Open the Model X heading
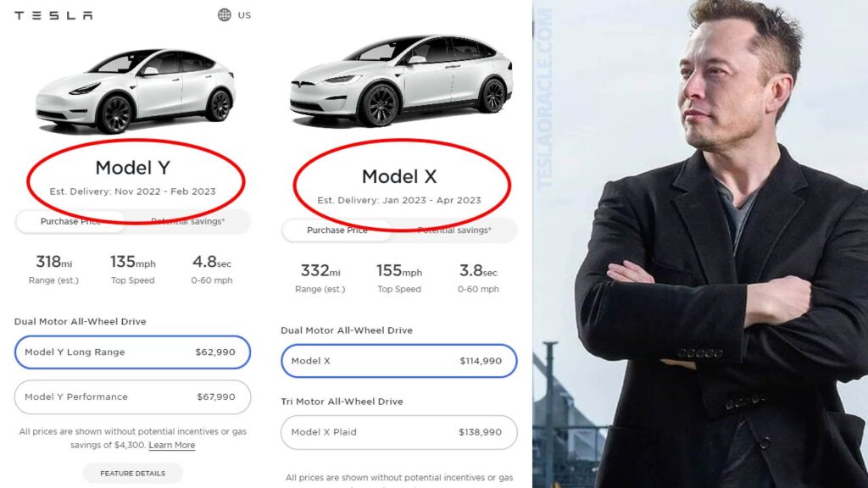The height and width of the screenshot is (488, 868). 400,176
